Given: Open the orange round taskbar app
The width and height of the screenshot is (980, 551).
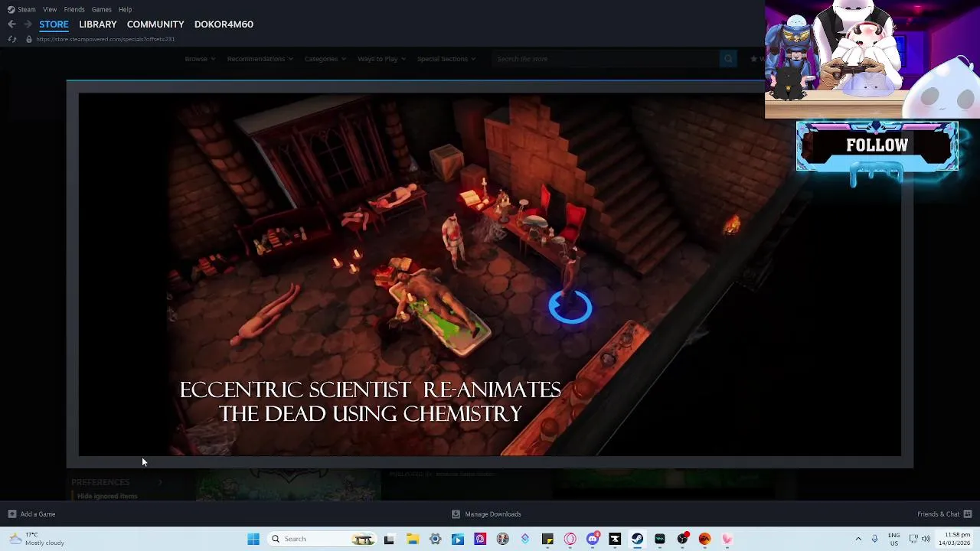Looking at the screenshot, I should pos(704,539).
